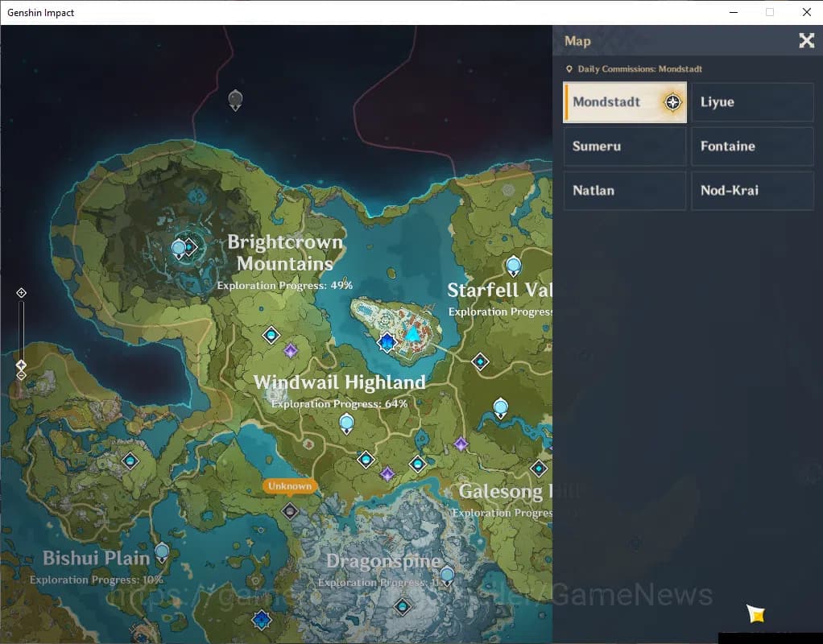Click the gray map pin in the northern sea

coord(235,99)
